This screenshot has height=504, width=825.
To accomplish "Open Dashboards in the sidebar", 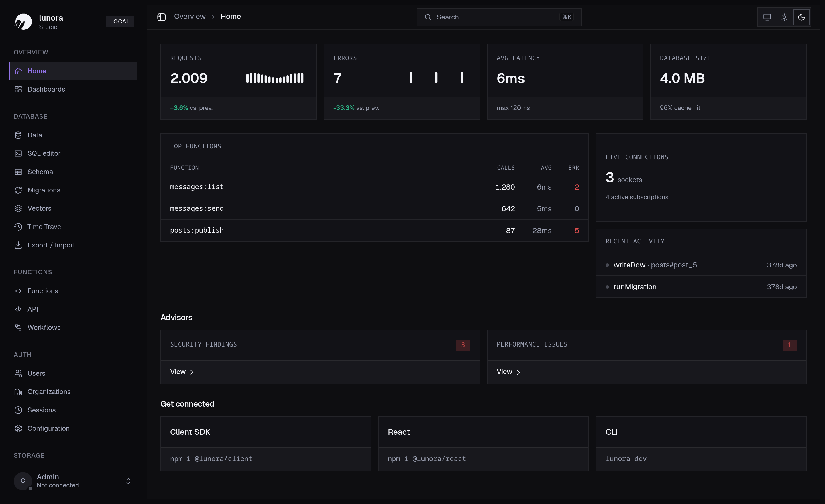I will pyautogui.click(x=73, y=89).
